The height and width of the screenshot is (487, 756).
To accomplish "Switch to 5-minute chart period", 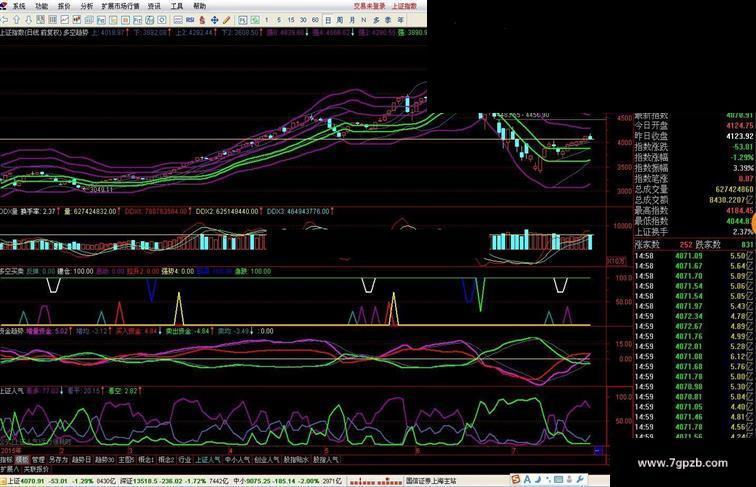I will pos(279,20).
